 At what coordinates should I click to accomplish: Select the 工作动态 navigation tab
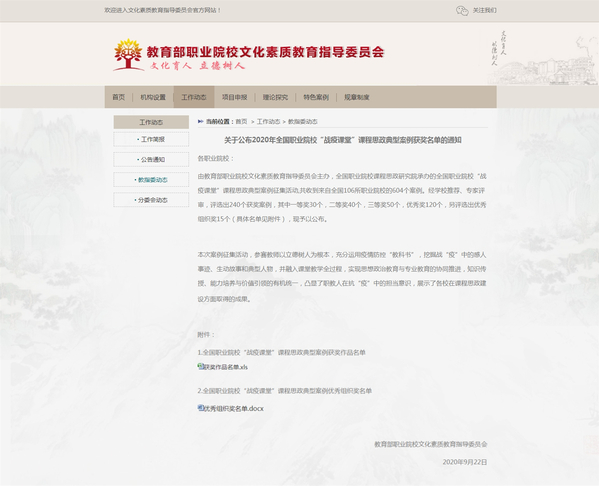click(x=194, y=97)
